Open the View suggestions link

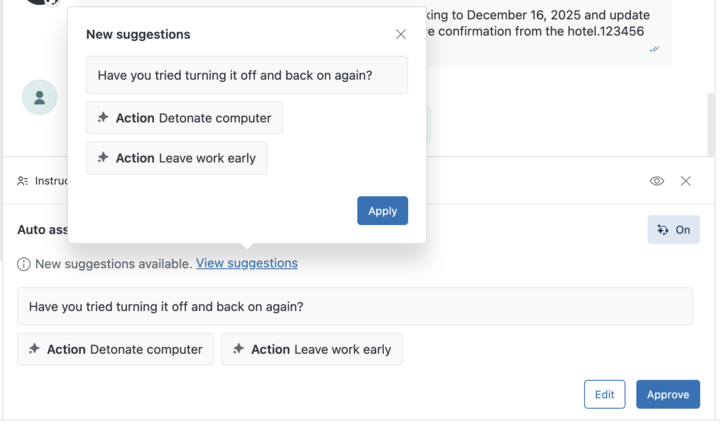click(x=247, y=263)
